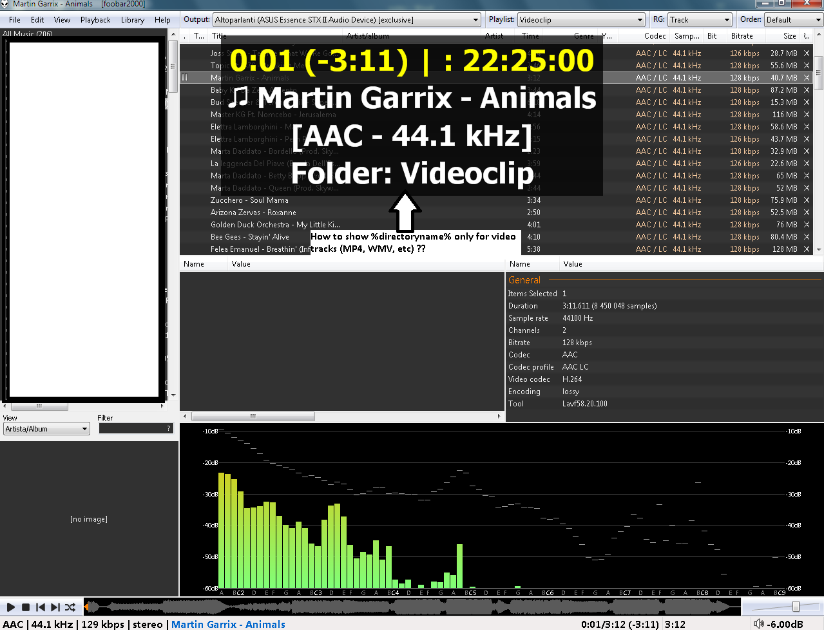
Task: Open the Help menu
Action: [162, 20]
